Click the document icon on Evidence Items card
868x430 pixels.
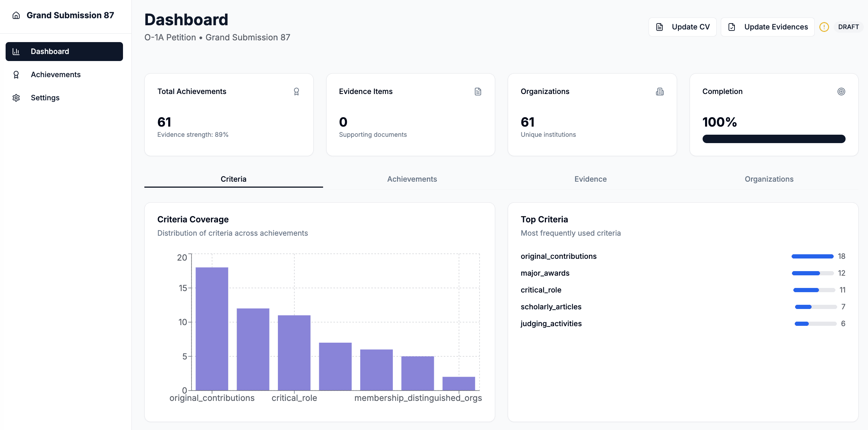click(478, 92)
